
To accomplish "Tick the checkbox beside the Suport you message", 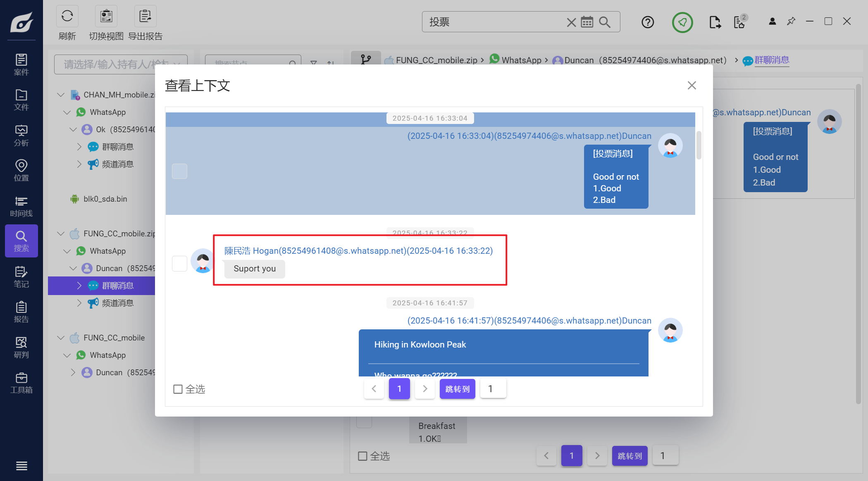I will click(x=179, y=263).
